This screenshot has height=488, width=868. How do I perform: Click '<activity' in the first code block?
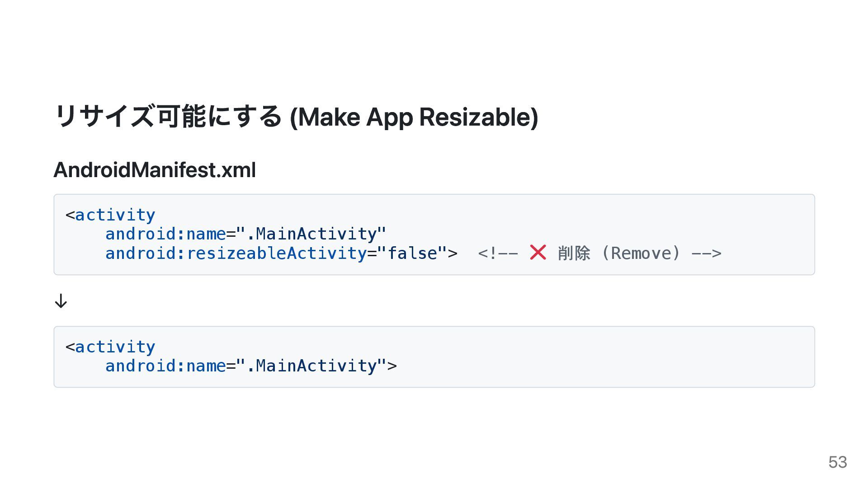click(x=110, y=215)
